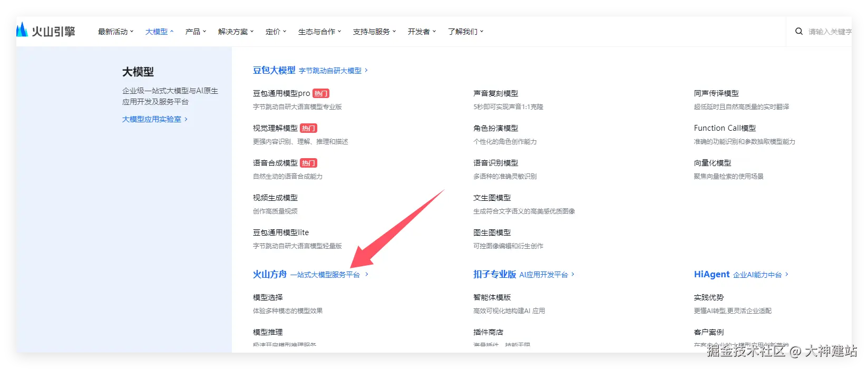
Task: Click the 热门 badge beside 豆包通用模型pro
Action: tap(321, 93)
